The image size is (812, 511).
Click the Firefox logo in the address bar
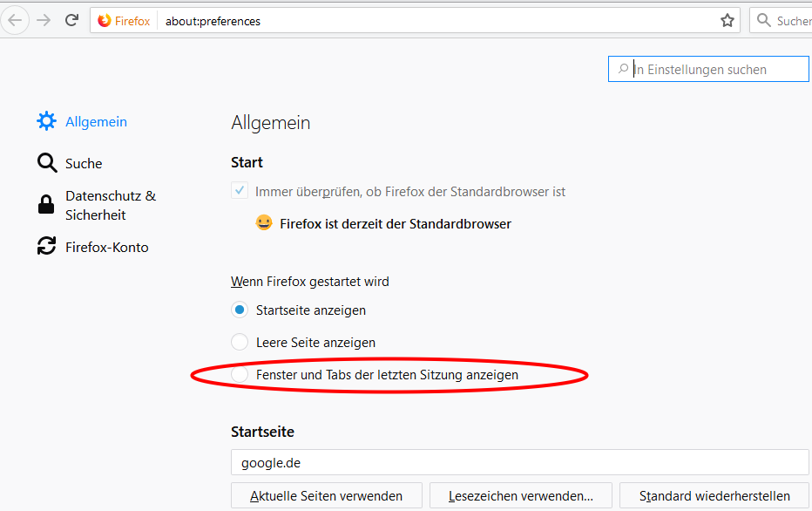click(105, 20)
